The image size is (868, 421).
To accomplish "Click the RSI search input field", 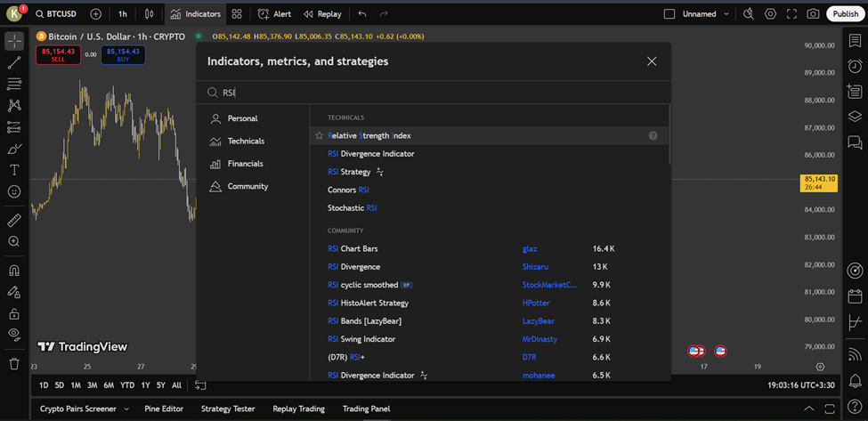I will click(x=434, y=93).
